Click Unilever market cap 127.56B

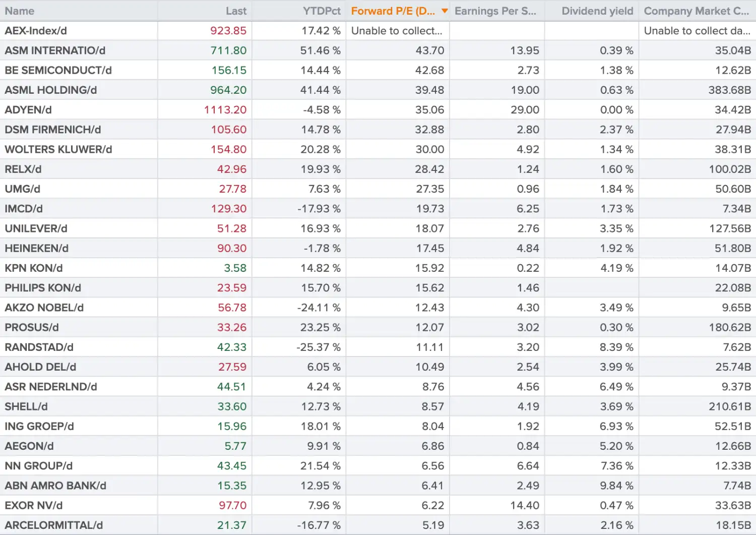(x=730, y=228)
